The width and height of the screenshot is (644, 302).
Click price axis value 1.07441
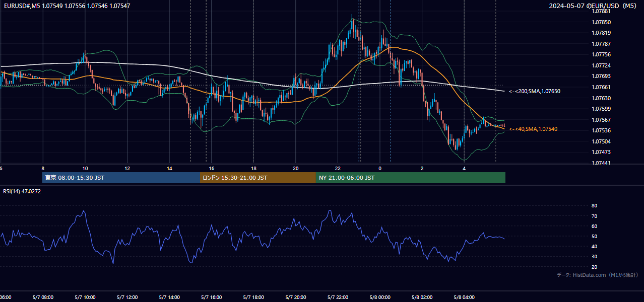pyautogui.click(x=602, y=163)
